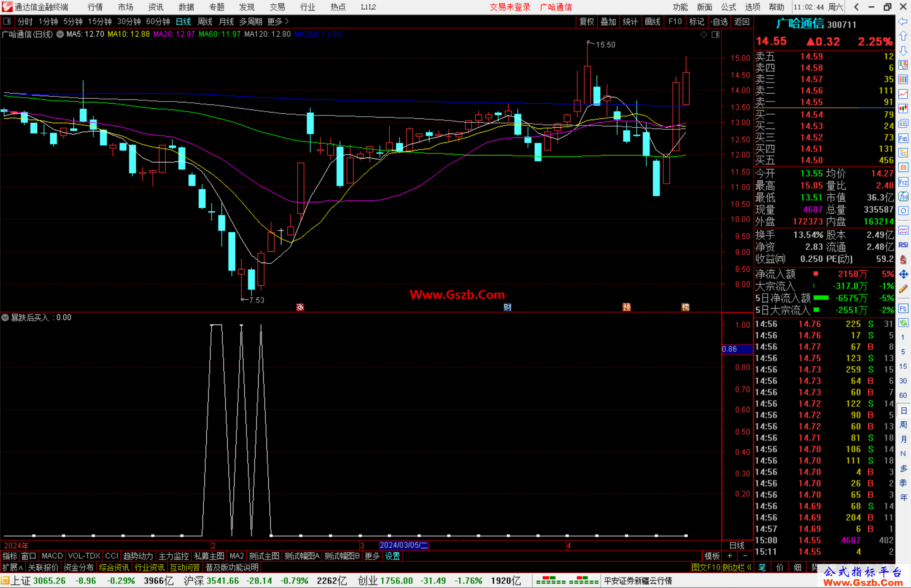Expand the 更多 period options
Image resolution: width=911 pixels, height=588 pixels.
(x=278, y=21)
